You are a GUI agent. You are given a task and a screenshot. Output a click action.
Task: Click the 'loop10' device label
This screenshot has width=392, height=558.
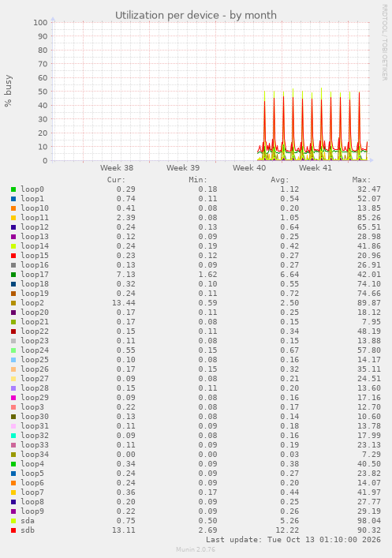(x=35, y=208)
